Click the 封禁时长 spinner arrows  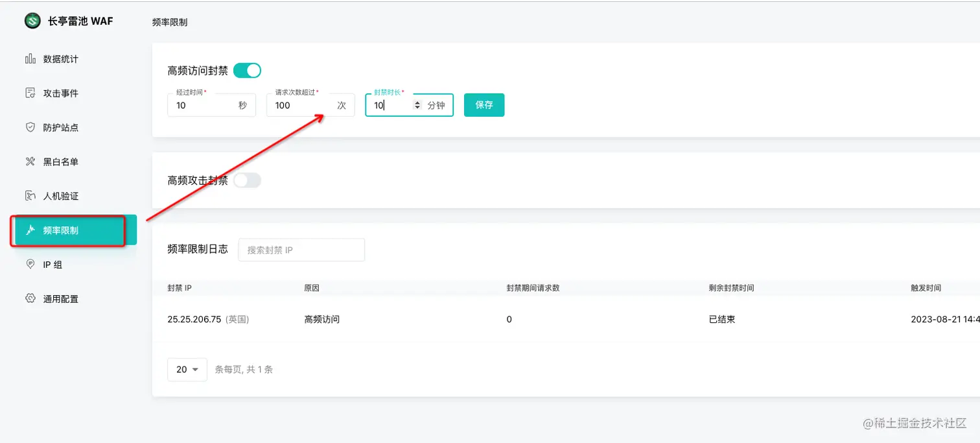point(417,105)
